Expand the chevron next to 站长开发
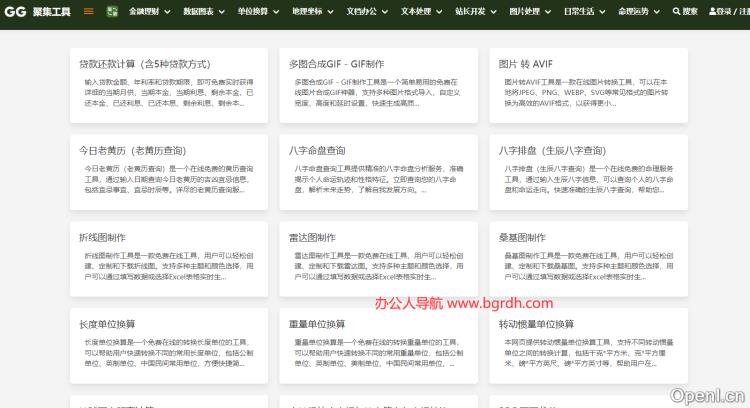The width and height of the screenshot is (750, 408). [x=494, y=11]
